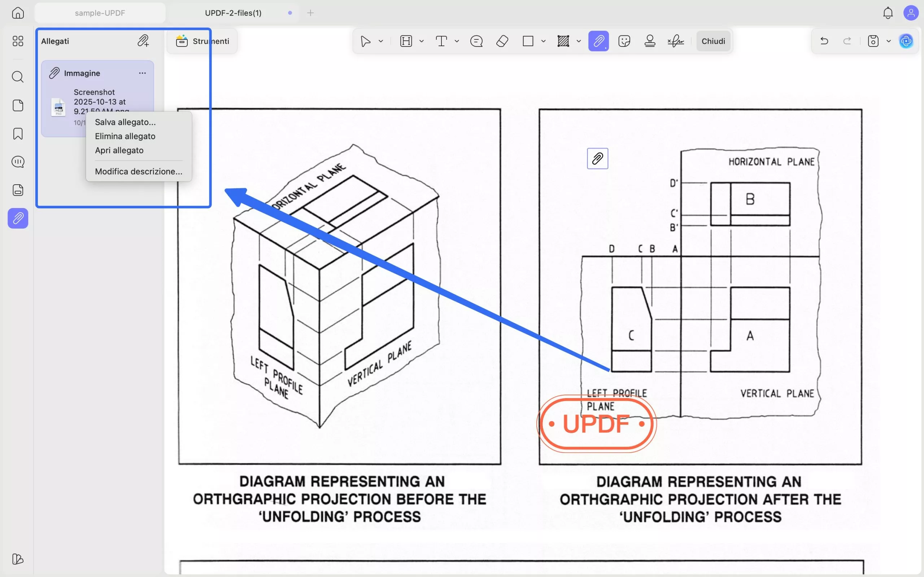
Task: Click the red UPDF stamp on page
Action: coord(596,424)
